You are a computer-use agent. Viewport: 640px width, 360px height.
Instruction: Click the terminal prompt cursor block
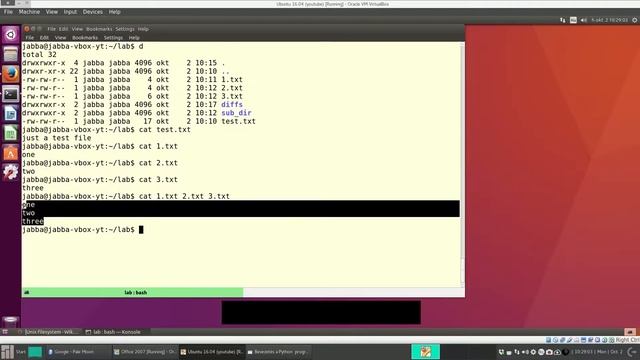point(141,230)
